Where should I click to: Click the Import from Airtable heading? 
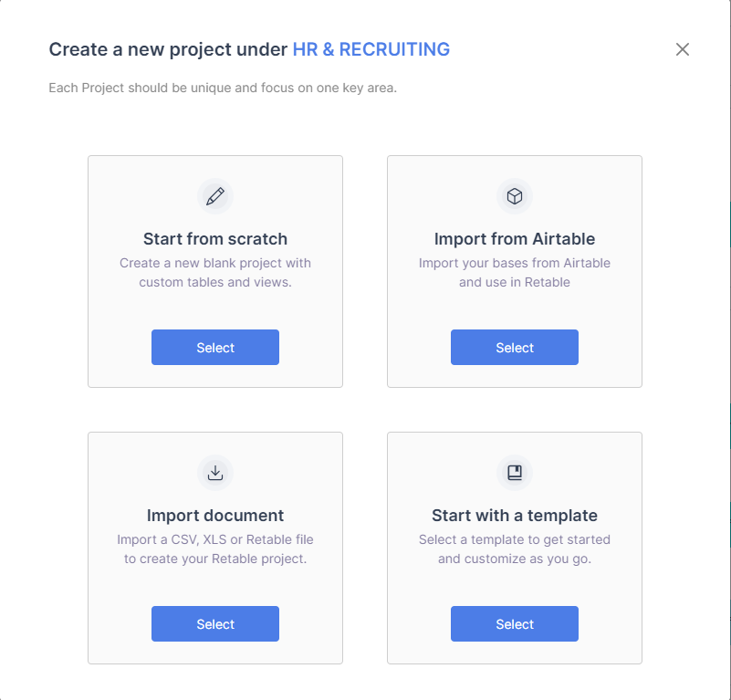[515, 239]
